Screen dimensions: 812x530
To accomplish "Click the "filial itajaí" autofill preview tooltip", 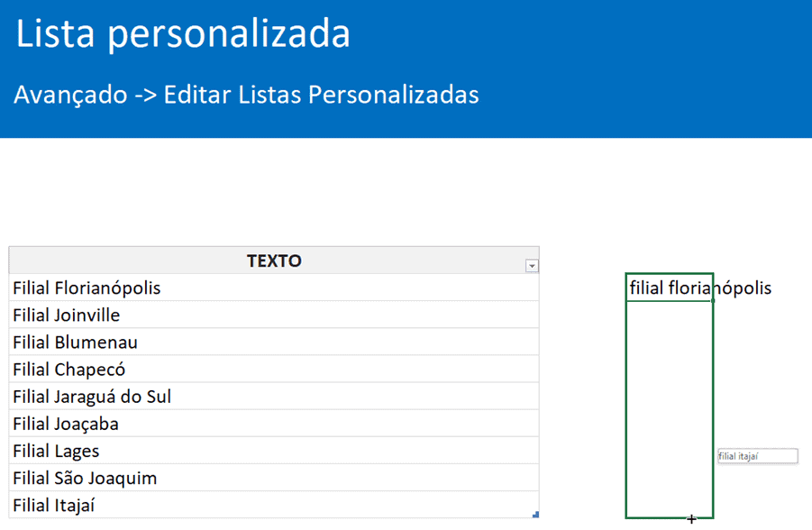I will coord(757,456).
